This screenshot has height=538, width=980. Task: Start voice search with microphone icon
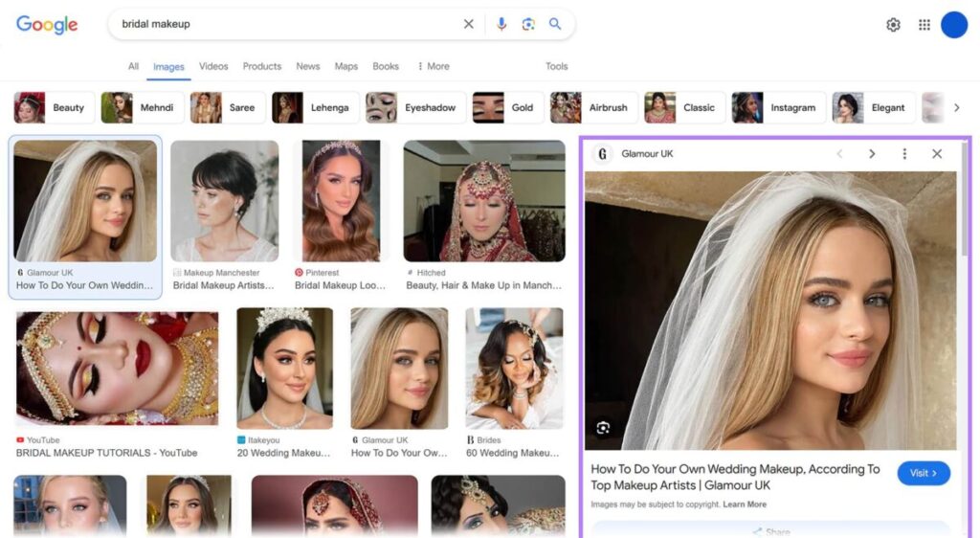click(x=501, y=24)
